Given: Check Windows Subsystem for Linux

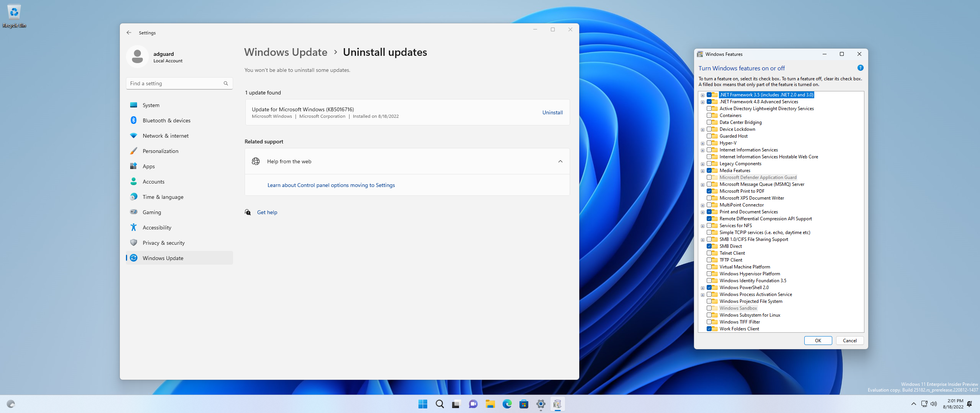Looking at the screenshot, I should (709, 315).
